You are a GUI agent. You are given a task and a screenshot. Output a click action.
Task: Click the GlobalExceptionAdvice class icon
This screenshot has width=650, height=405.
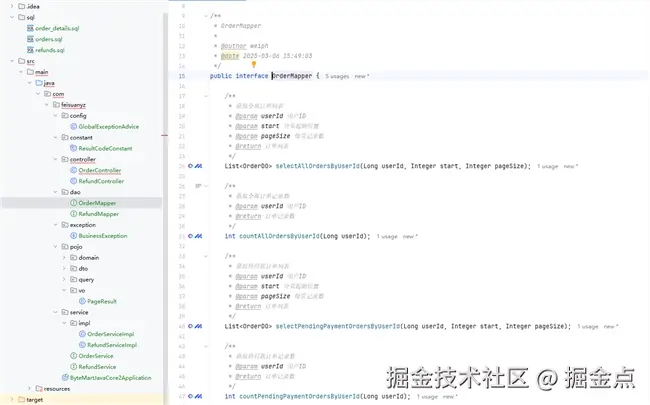[x=73, y=126]
